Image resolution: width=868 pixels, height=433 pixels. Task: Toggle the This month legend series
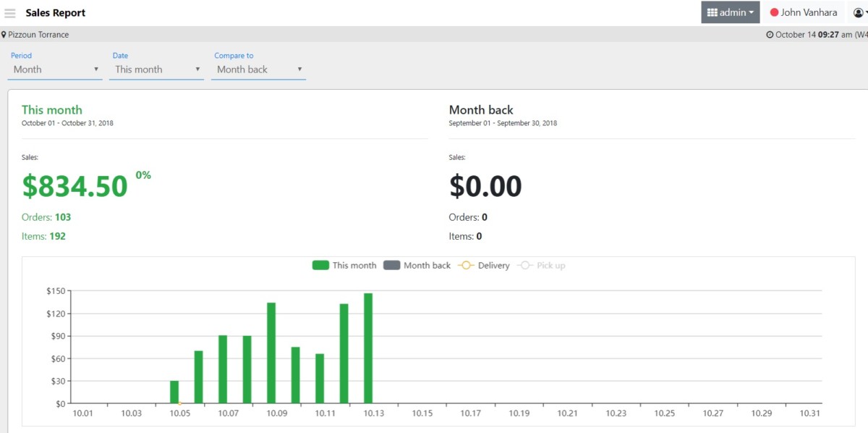pyautogui.click(x=344, y=266)
